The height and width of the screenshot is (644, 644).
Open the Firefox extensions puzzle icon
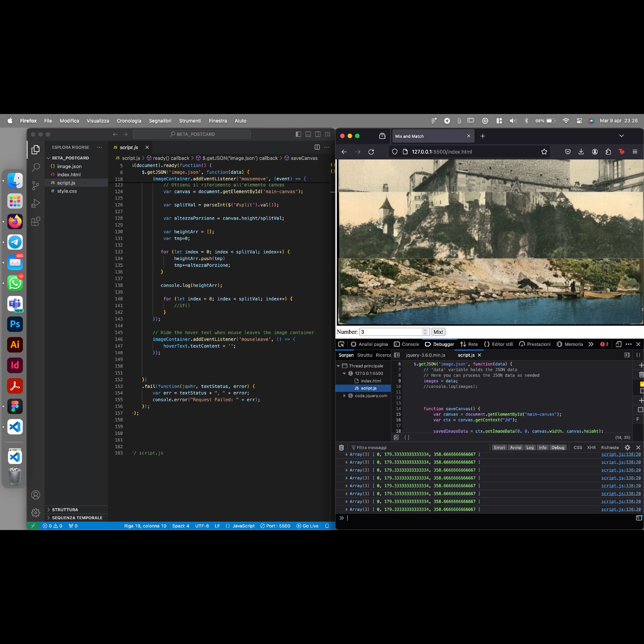point(608,152)
